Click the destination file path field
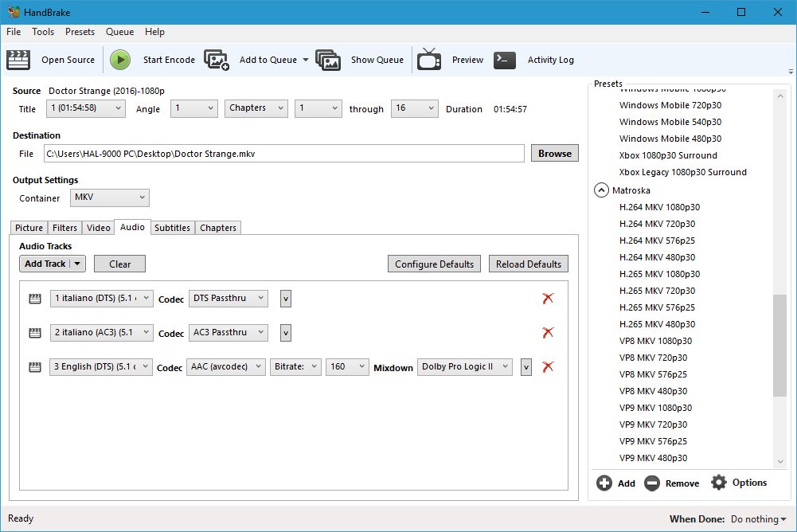The width and height of the screenshot is (797, 532). click(x=283, y=154)
